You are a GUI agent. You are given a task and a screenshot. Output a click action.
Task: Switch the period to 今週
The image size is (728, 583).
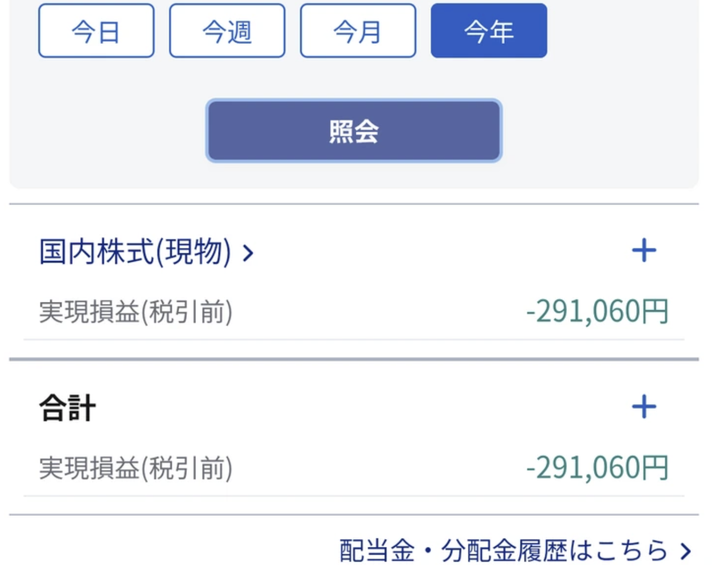click(227, 31)
